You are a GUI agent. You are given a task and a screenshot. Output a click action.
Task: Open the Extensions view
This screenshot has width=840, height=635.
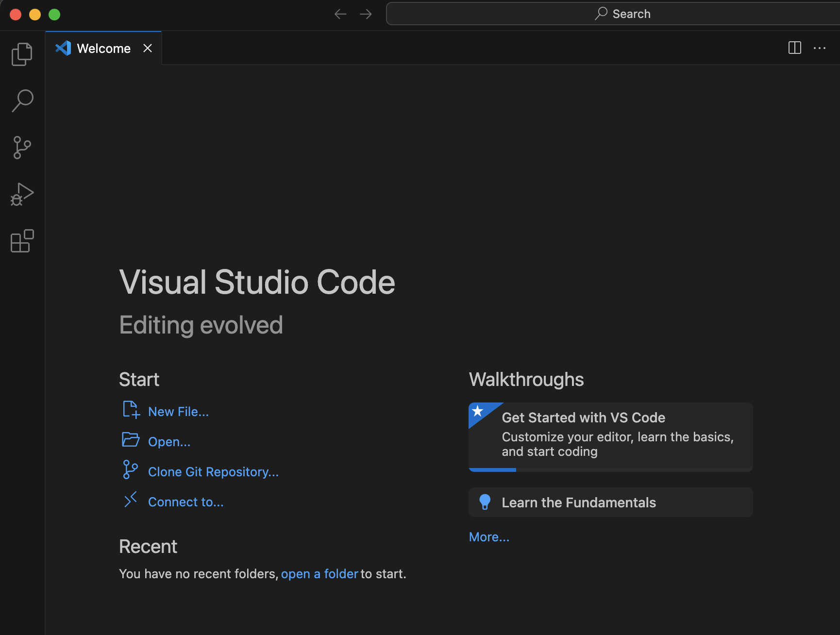pos(22,241)
